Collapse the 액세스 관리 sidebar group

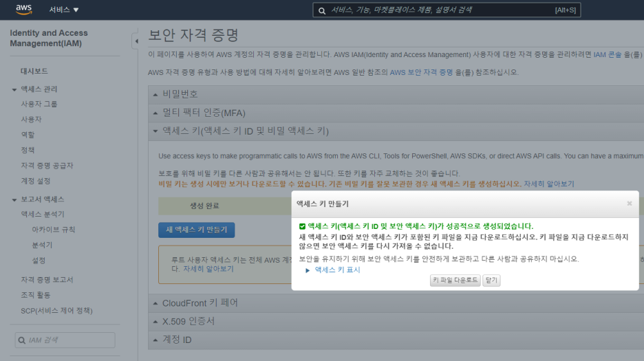tap(14, 89)
